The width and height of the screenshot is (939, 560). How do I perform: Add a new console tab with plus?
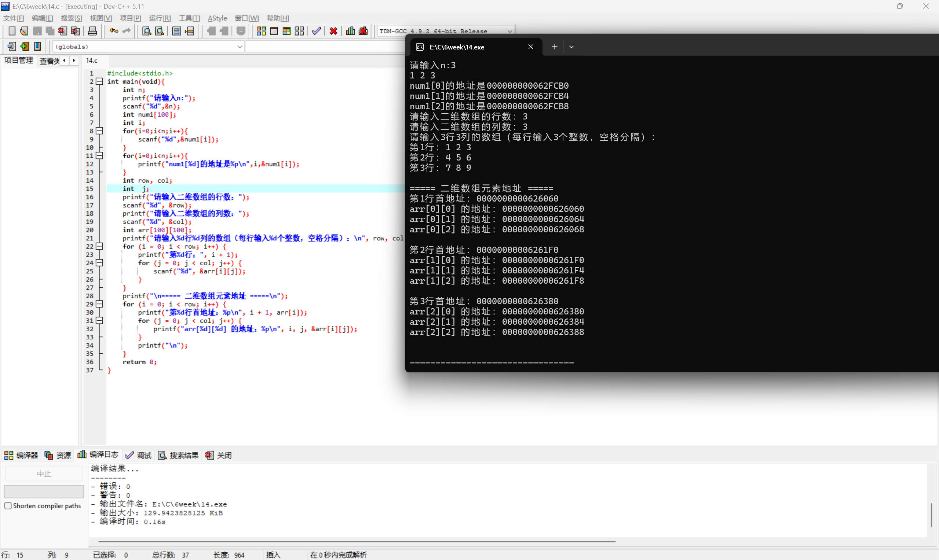(x=554, y=47)
